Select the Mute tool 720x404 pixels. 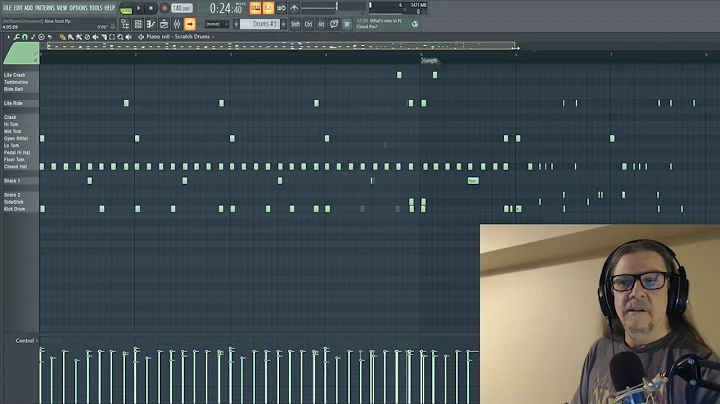pos(96,37)
